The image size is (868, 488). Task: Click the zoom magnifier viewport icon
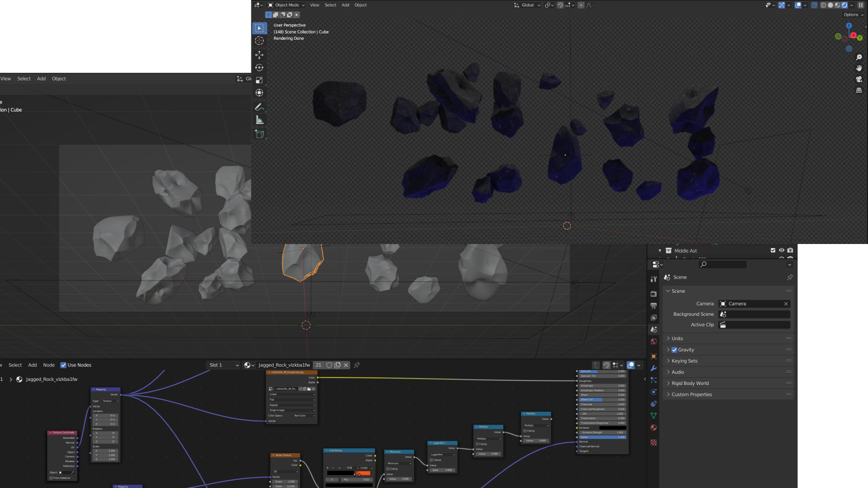pos(859,57)
